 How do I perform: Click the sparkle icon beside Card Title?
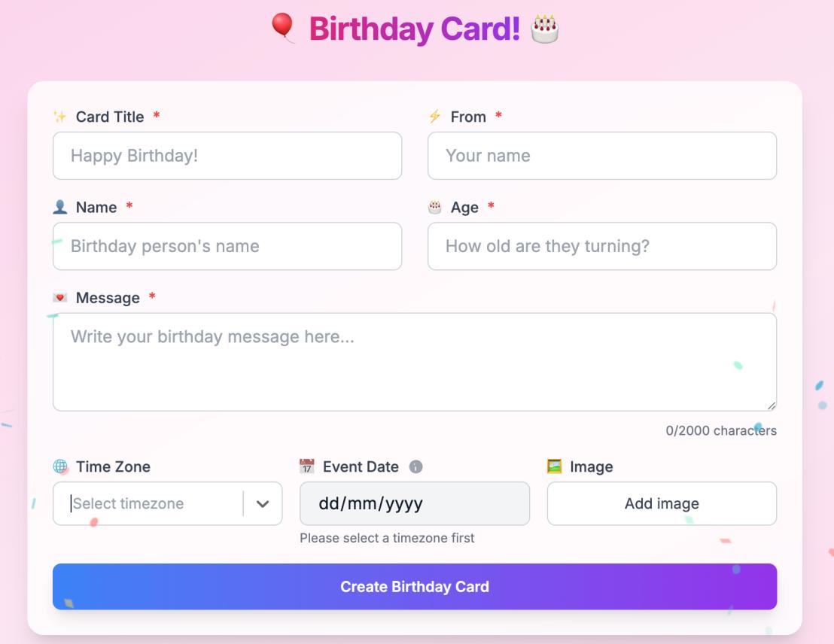tap(62, 117)
